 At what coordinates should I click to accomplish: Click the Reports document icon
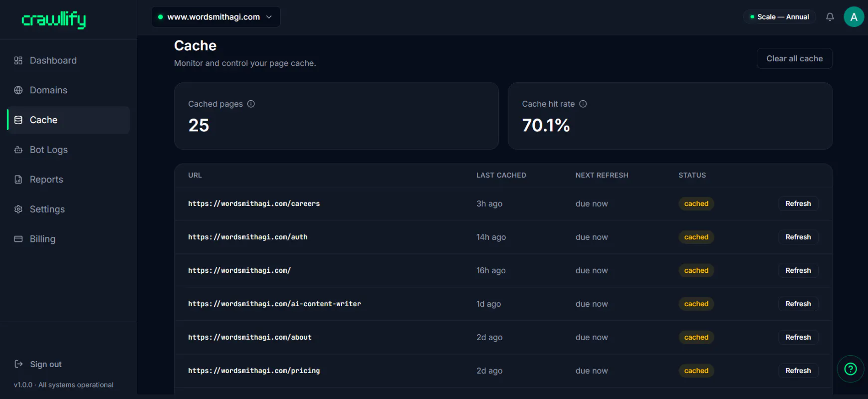(18, 180)
